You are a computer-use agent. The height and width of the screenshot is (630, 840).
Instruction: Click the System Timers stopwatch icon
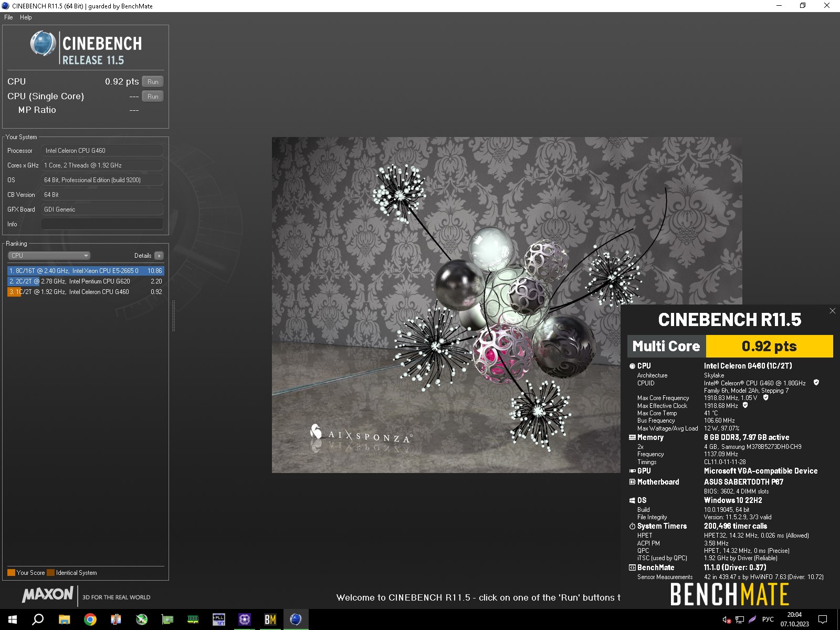(632, 526)
